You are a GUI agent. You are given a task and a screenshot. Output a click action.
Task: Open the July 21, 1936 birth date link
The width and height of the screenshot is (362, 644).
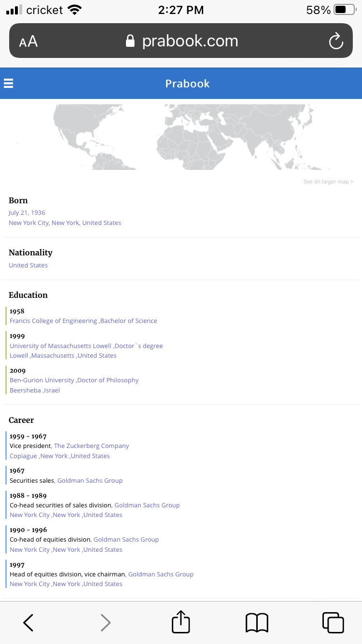[x=27, y=212]
